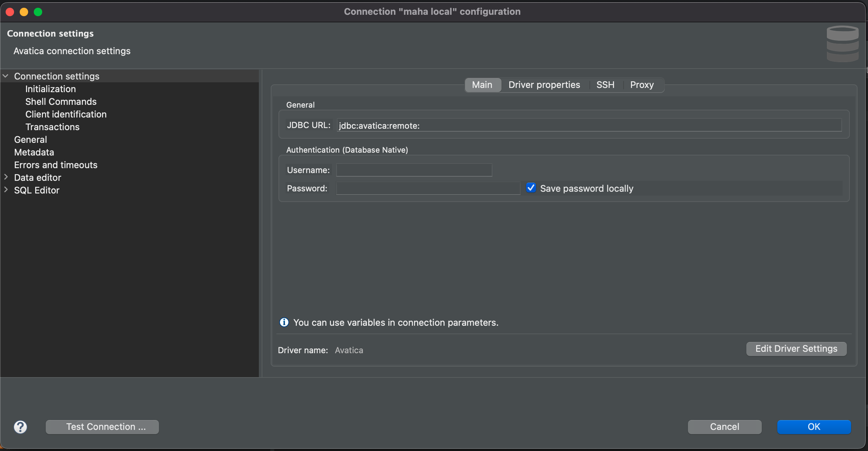Select Client identification in the tree
This screenshot has width=868, height=451.
(66, 114)
